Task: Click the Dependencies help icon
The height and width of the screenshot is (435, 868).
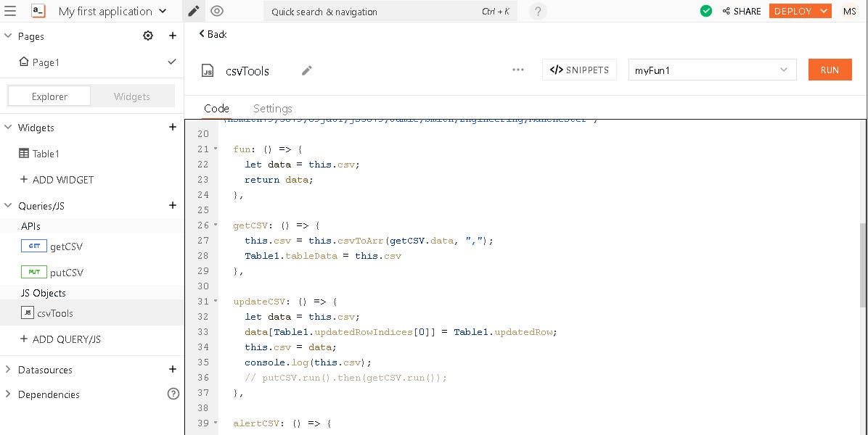Action: pyautogui.click(x=173, y=394)
